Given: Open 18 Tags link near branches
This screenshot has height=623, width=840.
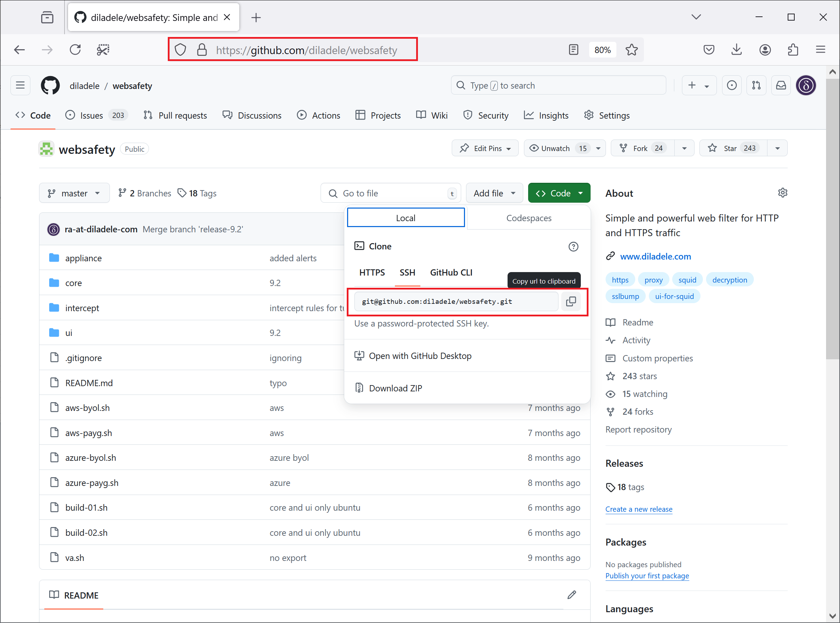Looking at the screenshot, I should [x=197, y=193].
